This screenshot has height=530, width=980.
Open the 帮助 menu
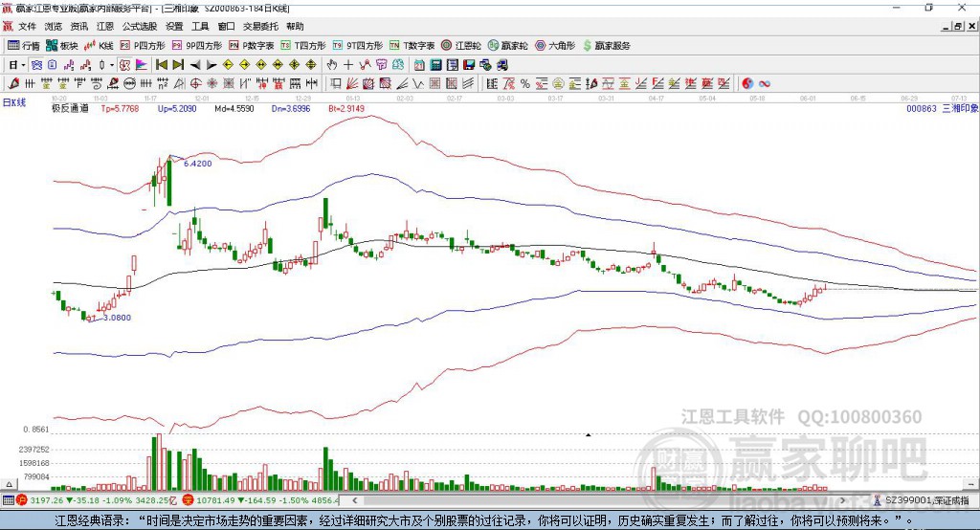[295, 26]
